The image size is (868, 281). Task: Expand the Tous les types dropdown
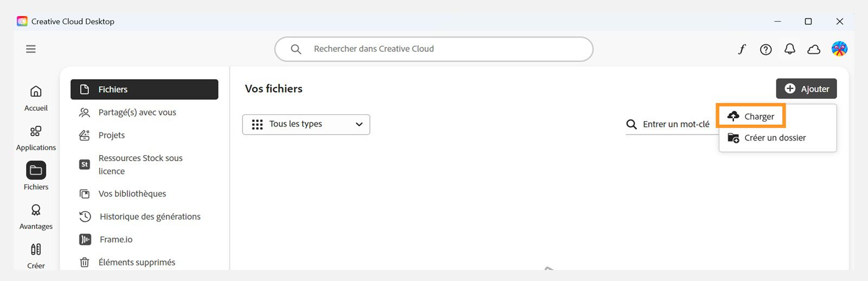(x=306, y=124)
